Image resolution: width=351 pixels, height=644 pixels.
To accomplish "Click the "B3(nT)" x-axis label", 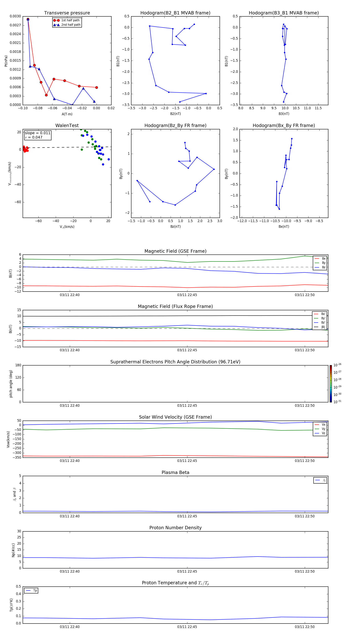I will coord(284,114).
